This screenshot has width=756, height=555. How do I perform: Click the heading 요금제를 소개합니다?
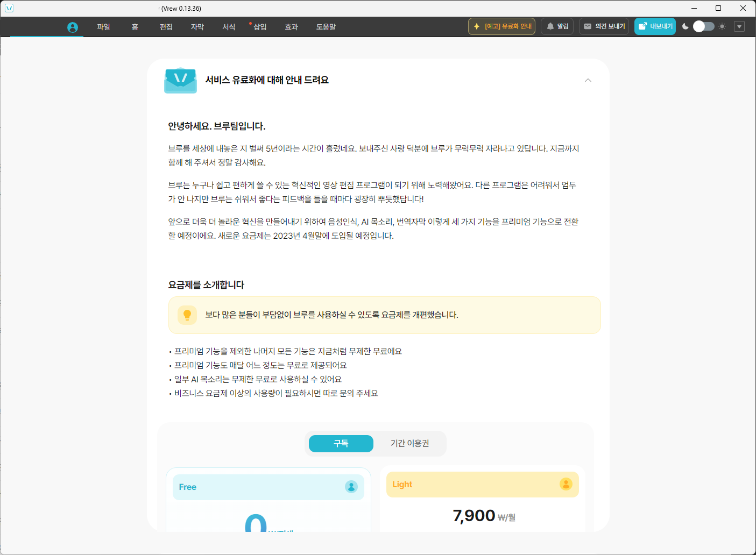click(x=206, y=285)
